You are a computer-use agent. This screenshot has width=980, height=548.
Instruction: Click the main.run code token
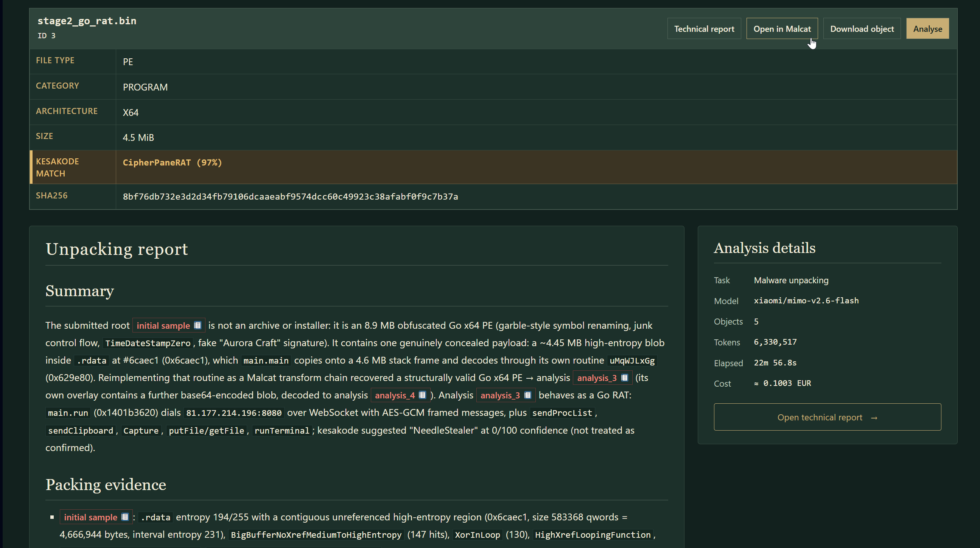coord(68,413)
